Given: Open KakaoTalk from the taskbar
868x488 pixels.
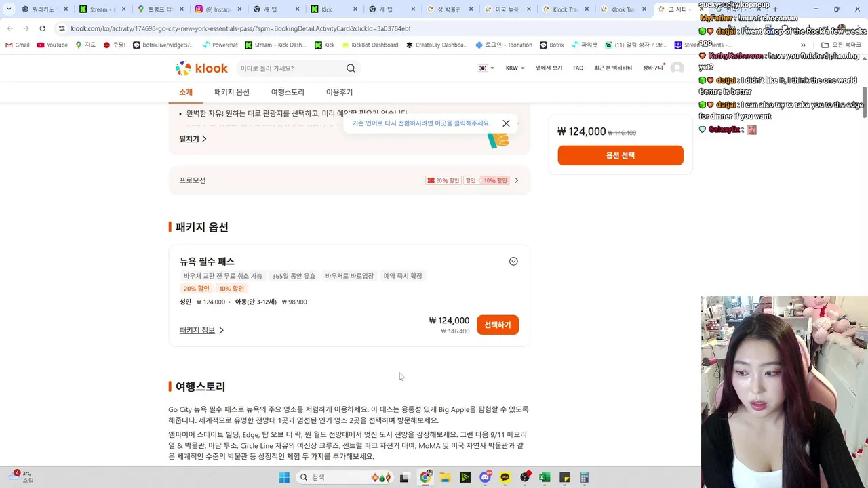Looking at the screenshot, I should 505,477.
